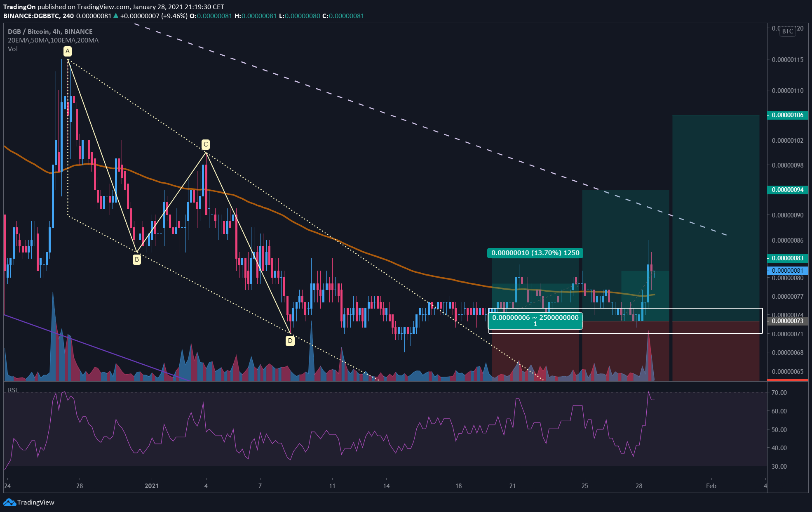Click the 2021 date axis label

(x=152, y=486)
